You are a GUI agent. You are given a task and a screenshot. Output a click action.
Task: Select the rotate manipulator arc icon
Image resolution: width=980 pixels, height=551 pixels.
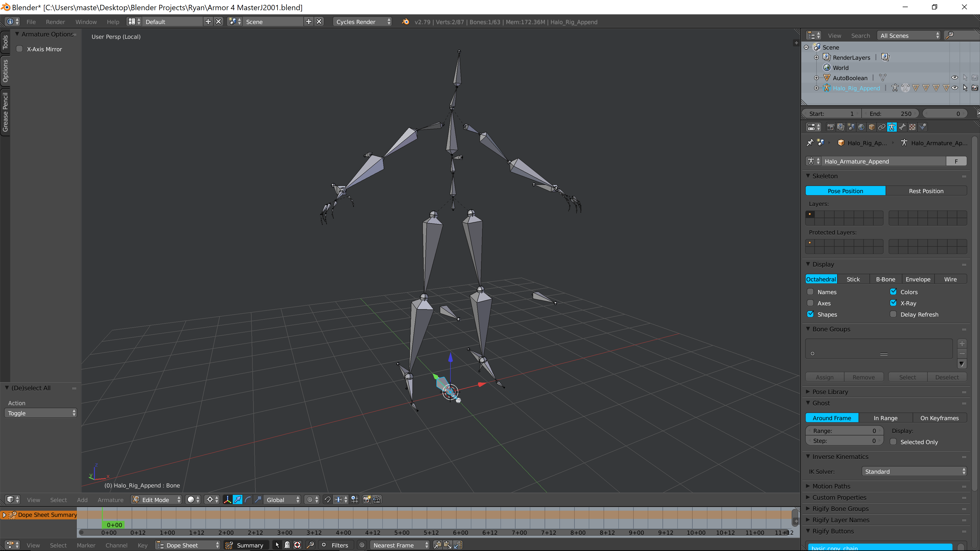[248, 500]
